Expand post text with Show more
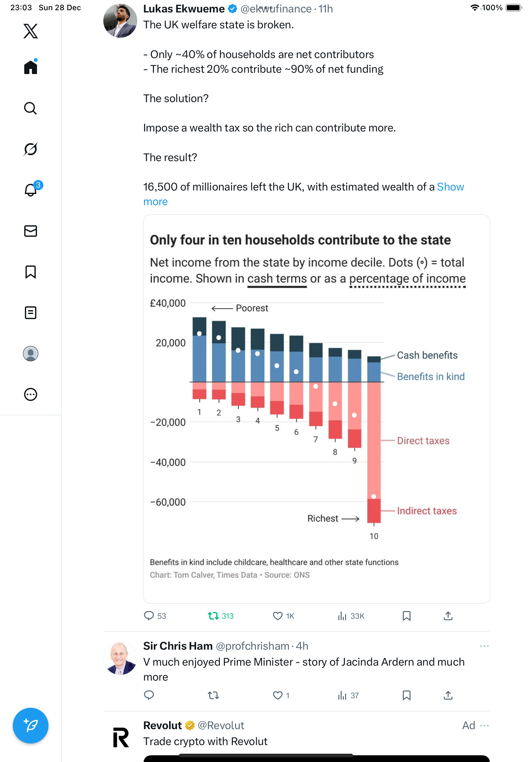The height and width of the screenshot is (762, 532). coord(450,187)
